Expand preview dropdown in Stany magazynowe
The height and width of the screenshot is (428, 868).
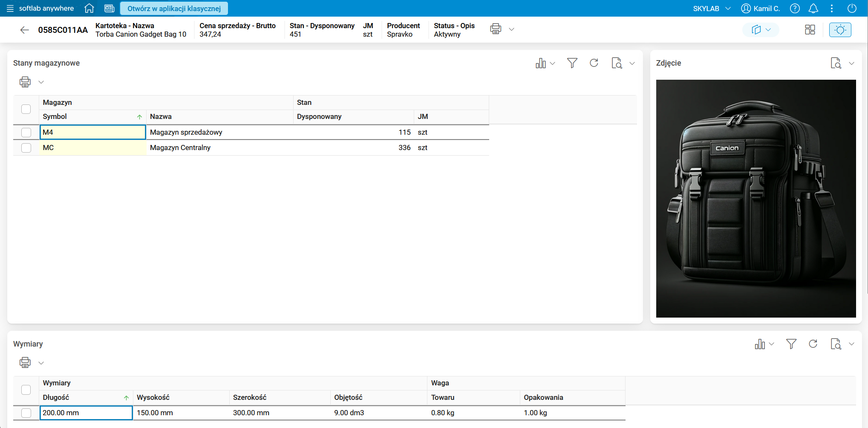tap(632, 64)
